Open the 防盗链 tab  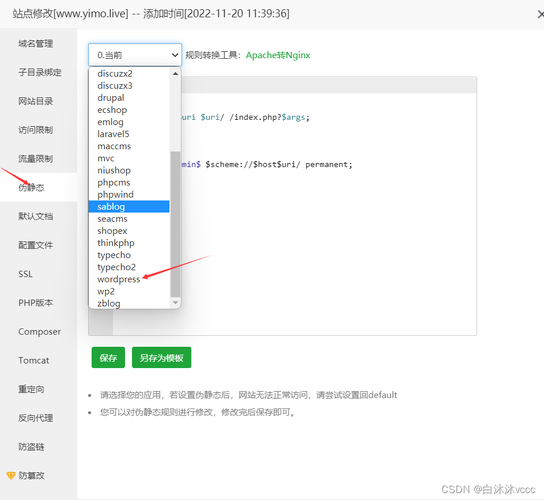coord(31,447)
